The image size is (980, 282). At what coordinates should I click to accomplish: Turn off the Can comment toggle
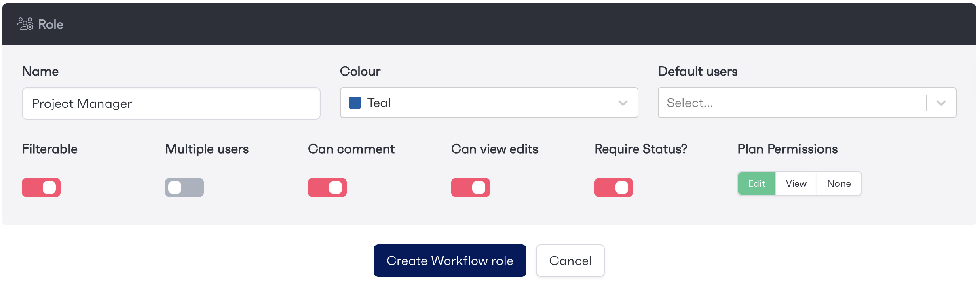pyautogui.click(x=327, y=187)
